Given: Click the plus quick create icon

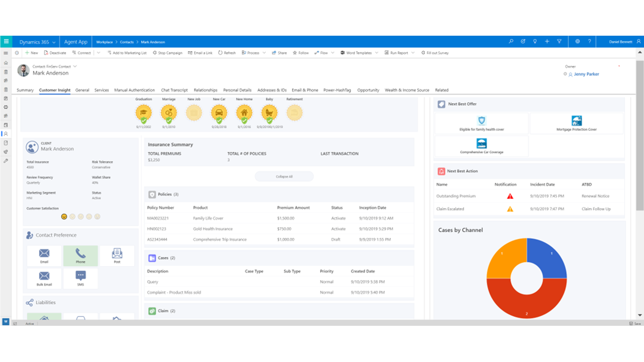Looking at the screenshot, I should click(x=547, y=42).
